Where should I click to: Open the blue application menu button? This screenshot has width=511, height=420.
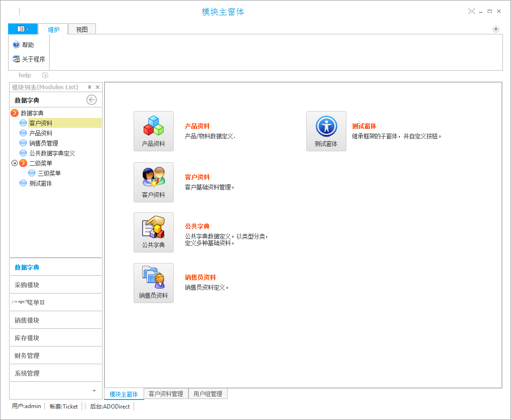coord(23,29)
